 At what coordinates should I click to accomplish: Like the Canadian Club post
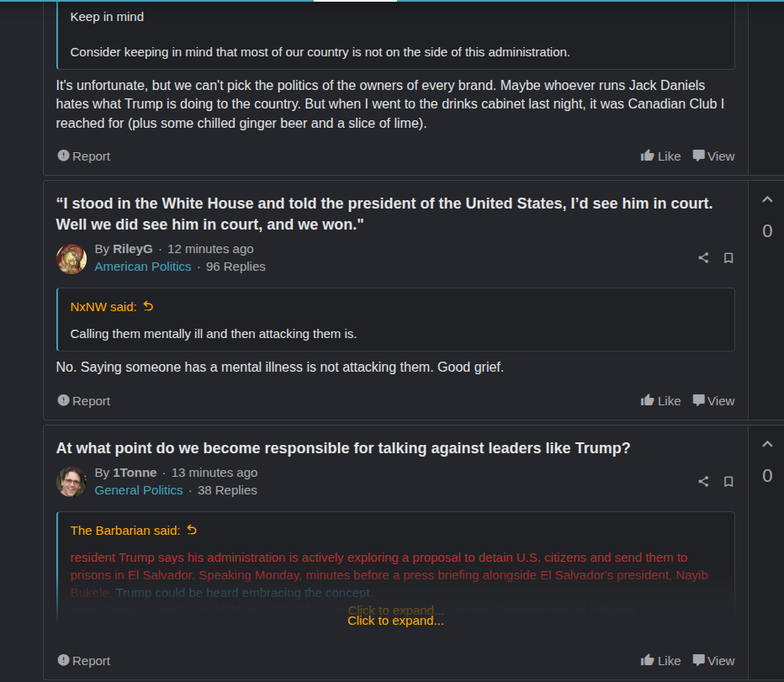pos(660,156)
